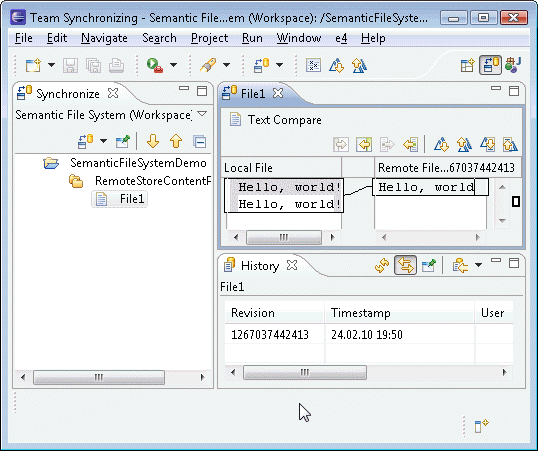
Task: Click the up arrow Previous Change icon
Action: [176, 141]
